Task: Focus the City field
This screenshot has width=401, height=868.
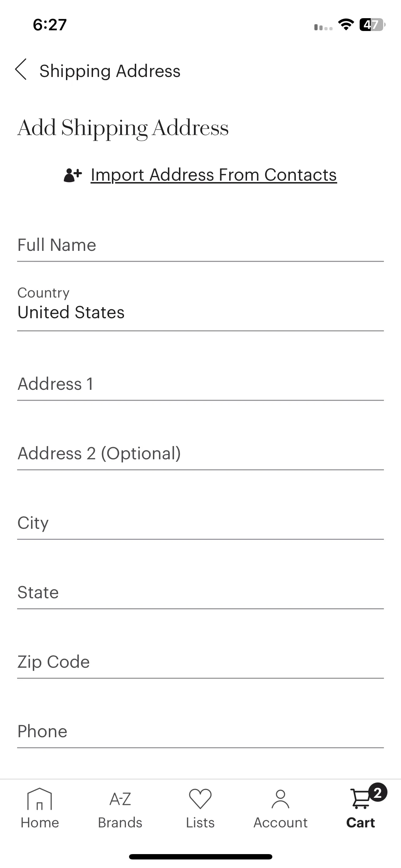Action: click(200, 523)
